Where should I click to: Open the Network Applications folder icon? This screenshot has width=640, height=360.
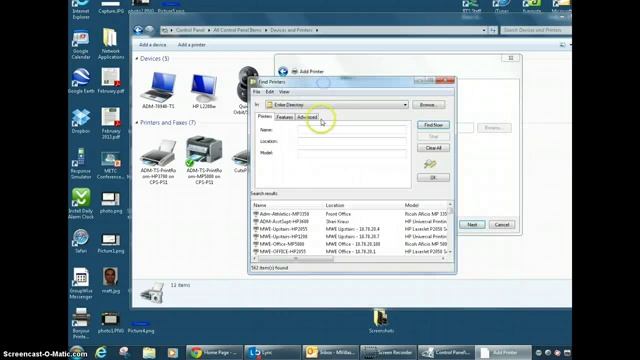click(x=111, y=44)
